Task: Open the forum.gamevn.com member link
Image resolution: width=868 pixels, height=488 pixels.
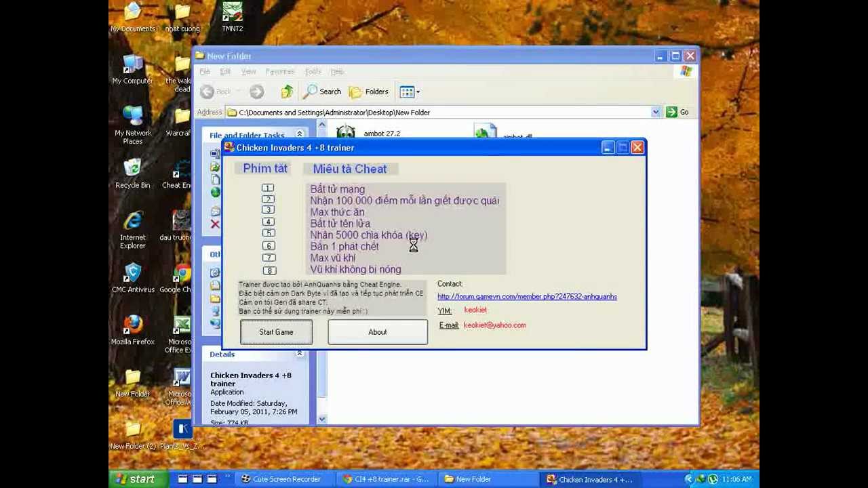Action: click(527, 297)
